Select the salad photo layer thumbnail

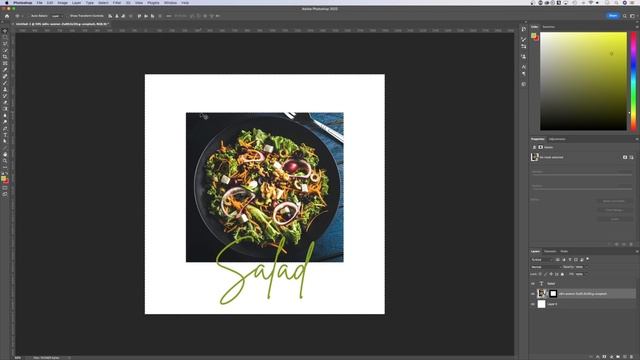pos(542,294)
